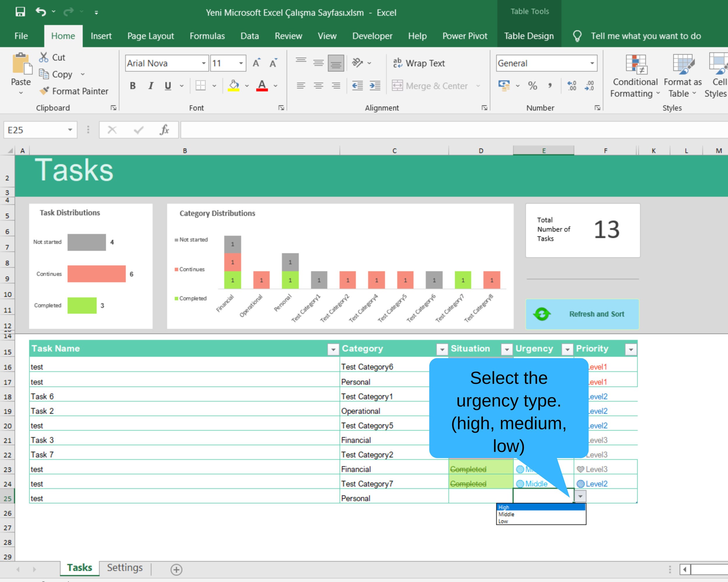Screen dimensions: 728x582
Task: Open the font size dropdown
Action: 241,63
